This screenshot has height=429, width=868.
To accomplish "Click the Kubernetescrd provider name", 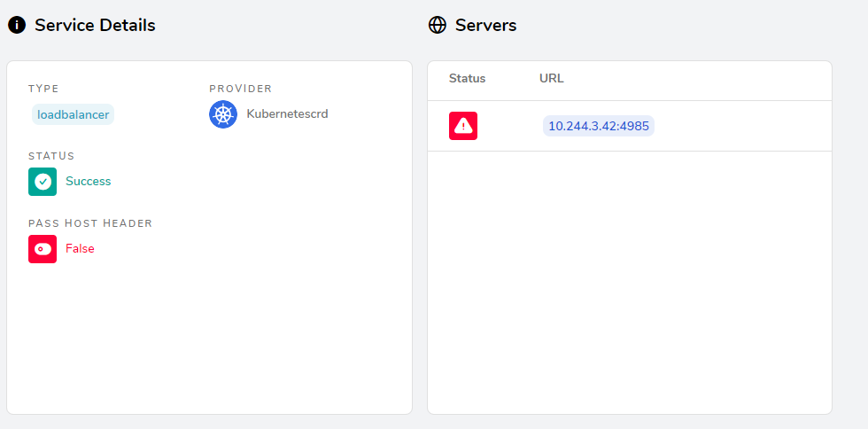I will 287,114.
